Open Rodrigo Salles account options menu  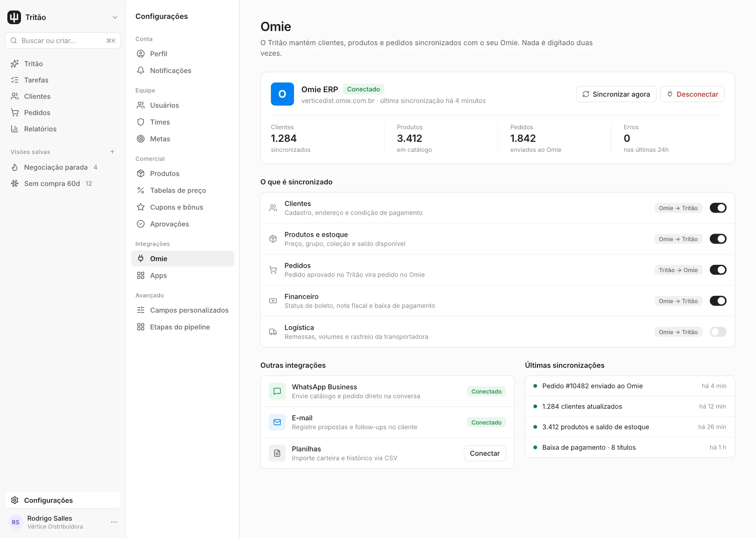pos(114,522)
